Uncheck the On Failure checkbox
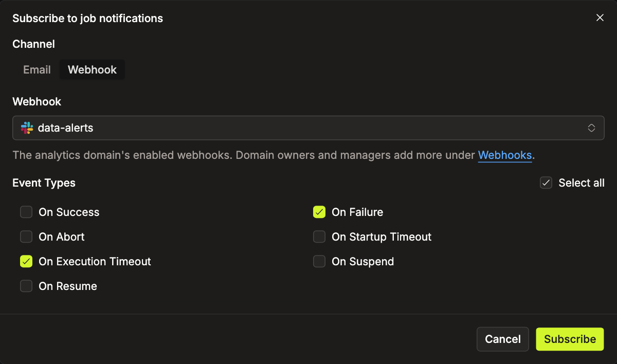 tap(319, 212)
